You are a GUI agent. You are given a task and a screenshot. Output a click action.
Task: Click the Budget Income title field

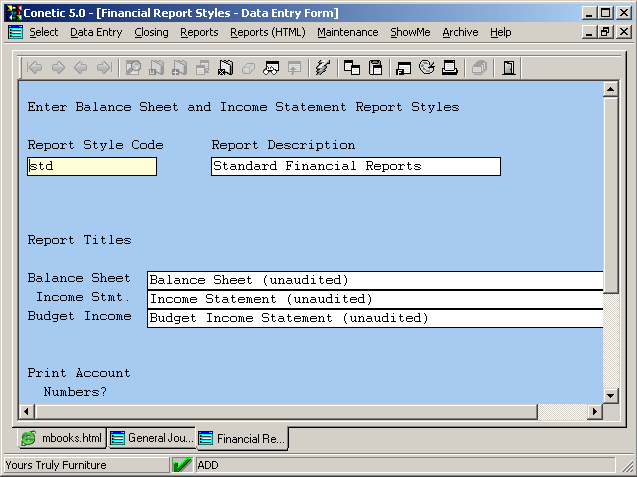tap(375, 318)
